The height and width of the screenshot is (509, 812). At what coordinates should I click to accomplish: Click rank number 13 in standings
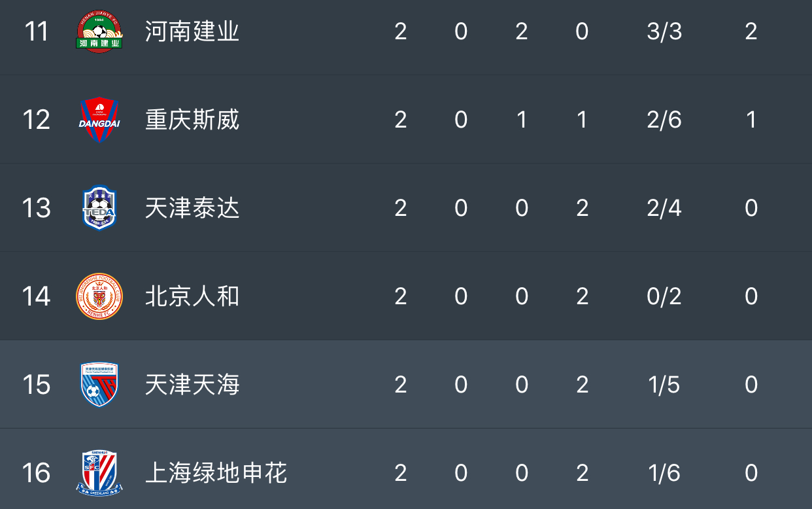click(37, 208)
